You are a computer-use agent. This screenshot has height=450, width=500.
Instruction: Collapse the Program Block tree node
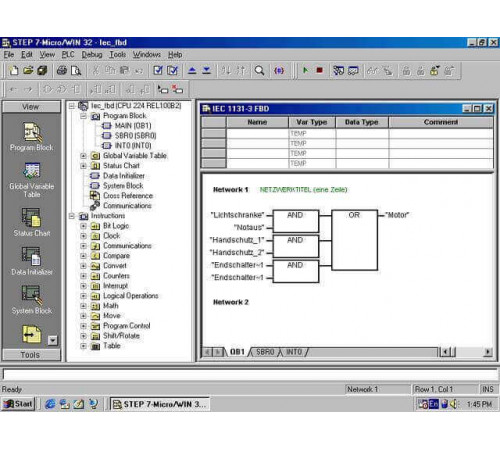pos(84,116)
